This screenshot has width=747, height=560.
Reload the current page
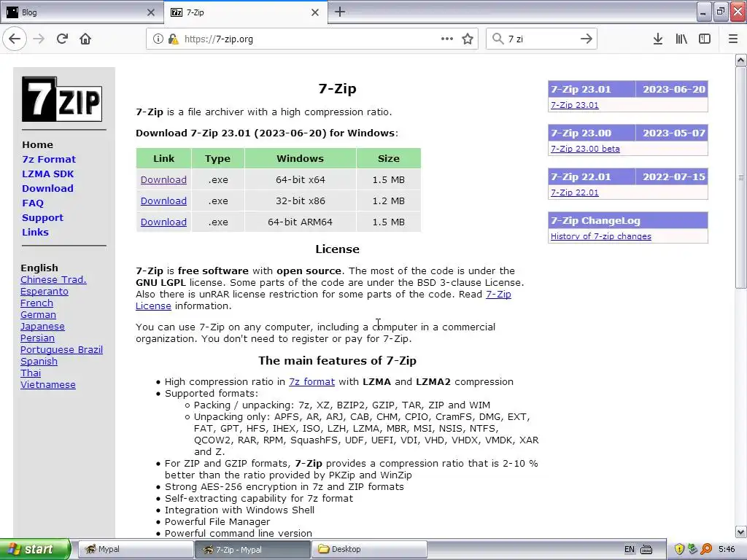click(62, 39)
